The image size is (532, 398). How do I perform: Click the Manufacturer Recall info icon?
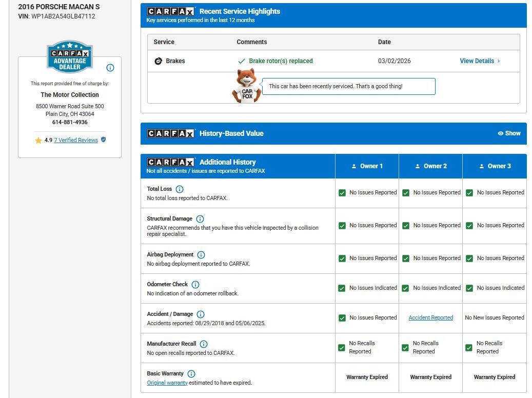coord(204,344)
